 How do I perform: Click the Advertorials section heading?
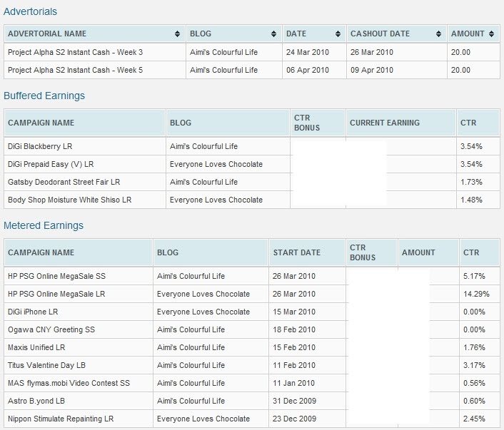click(30, 11)
